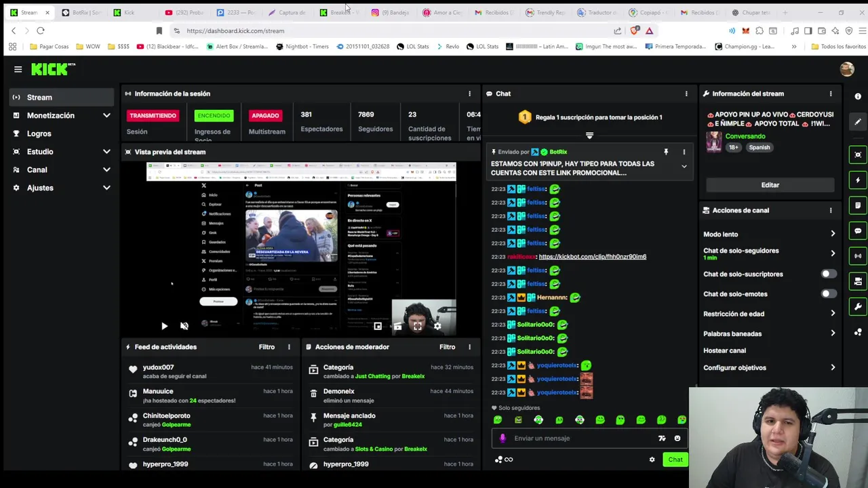
Task: Open Palabras baneadas settings
Action: [x=770, y=333]
